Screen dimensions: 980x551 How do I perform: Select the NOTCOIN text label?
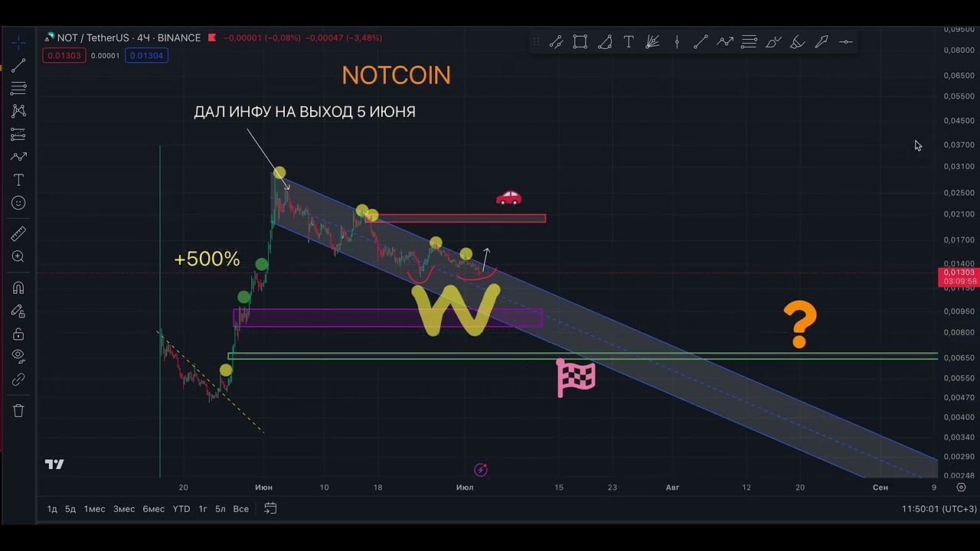[396, 75]
